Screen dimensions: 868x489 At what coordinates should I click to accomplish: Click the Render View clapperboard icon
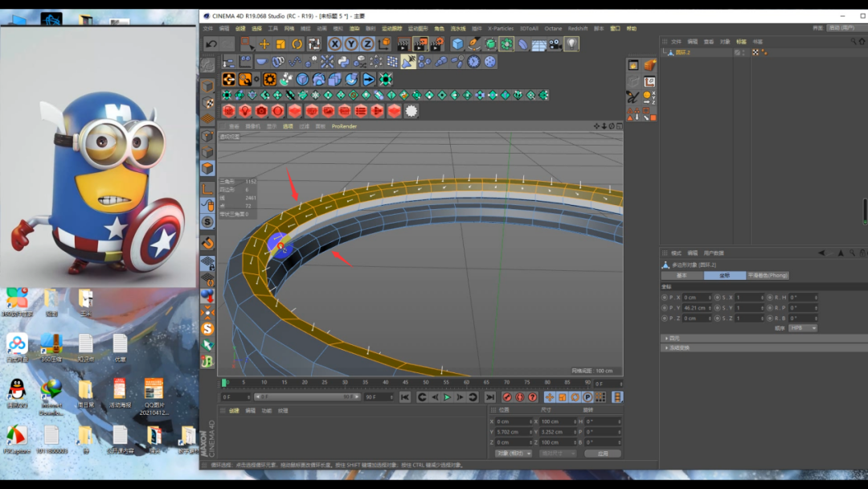pyautogui.click(x=403, y=43)
